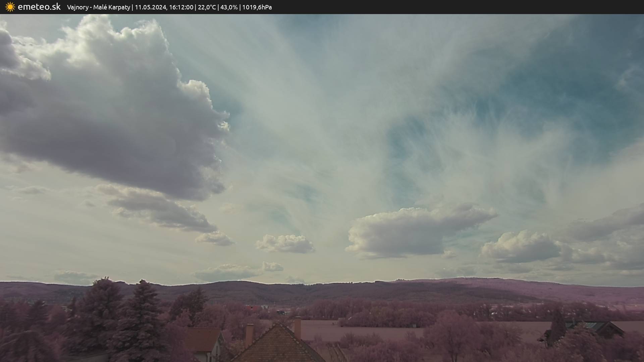Click the Vajnory - Malé Karpaty location label

click(x=98, y=7)
